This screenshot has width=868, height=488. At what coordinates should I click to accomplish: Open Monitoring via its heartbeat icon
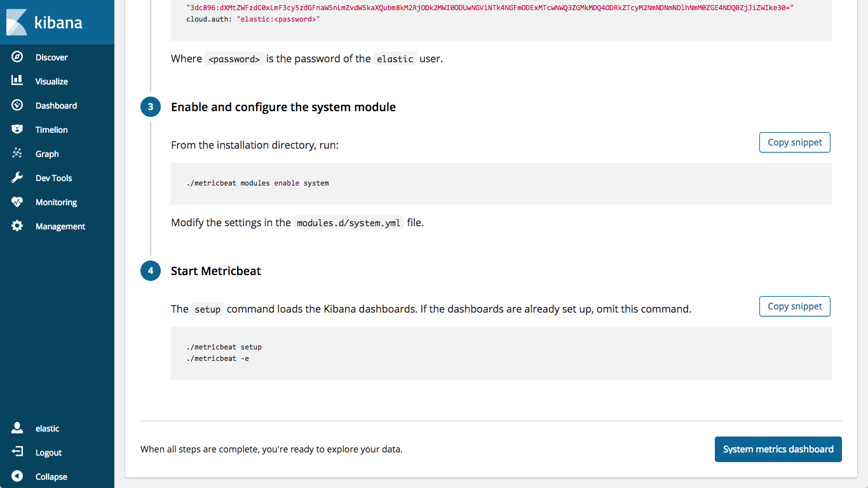pos(17,202)
